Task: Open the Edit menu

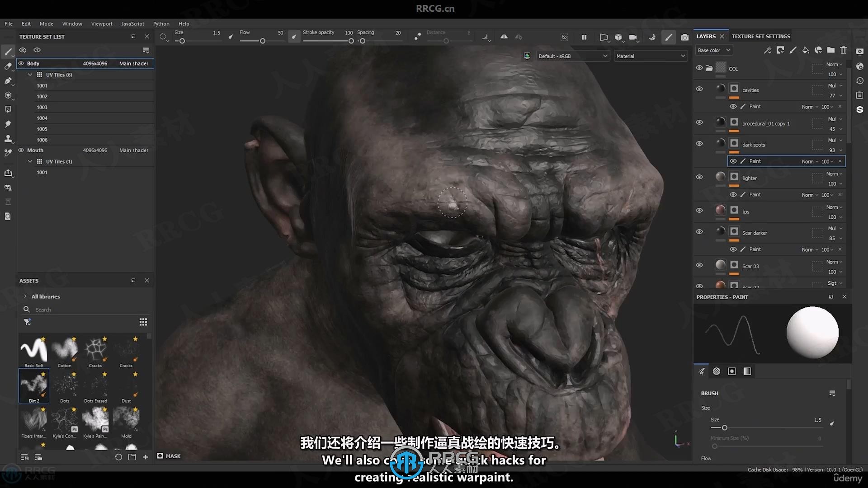Action: coord(26,23)
